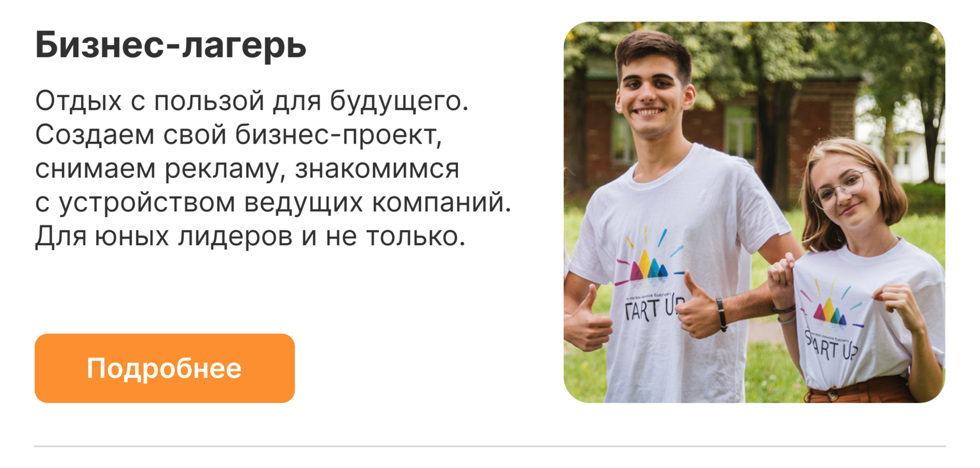Image resolution: width=980 pixels, height=468 pixels.
Task: Click the boy's black wristband
Action: tap(722, 315)
